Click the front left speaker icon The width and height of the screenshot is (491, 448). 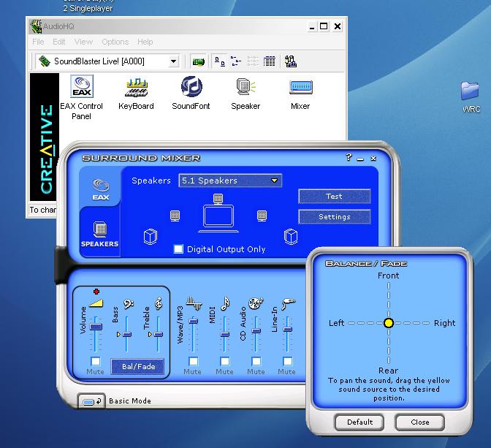175,216
